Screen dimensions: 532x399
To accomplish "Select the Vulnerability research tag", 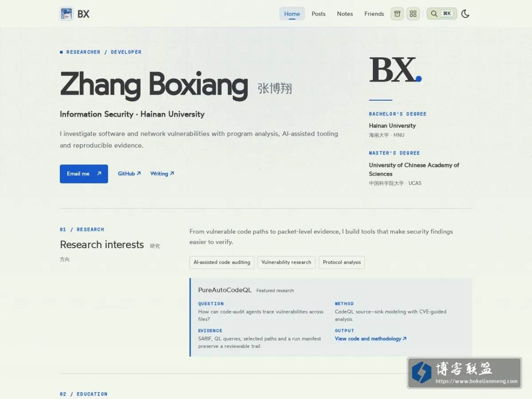I will point(286,262).
